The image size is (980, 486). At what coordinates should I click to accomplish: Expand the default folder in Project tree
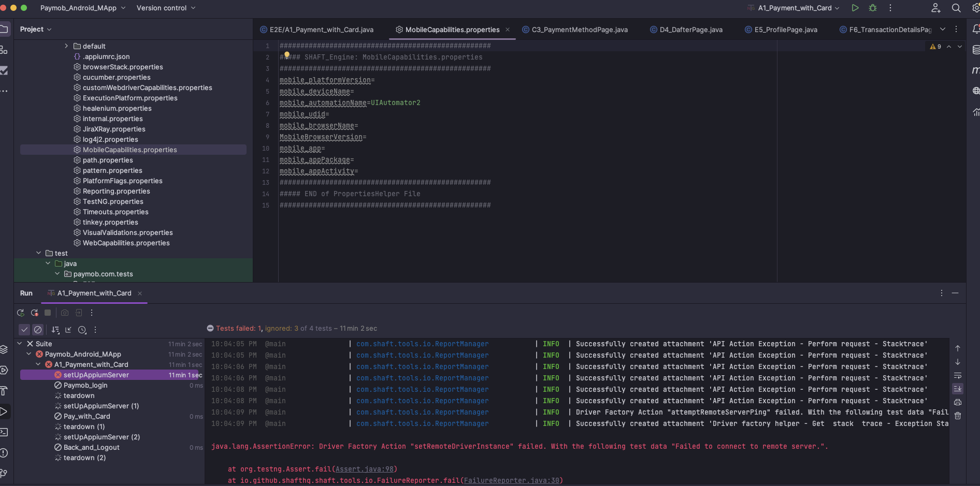66,46
